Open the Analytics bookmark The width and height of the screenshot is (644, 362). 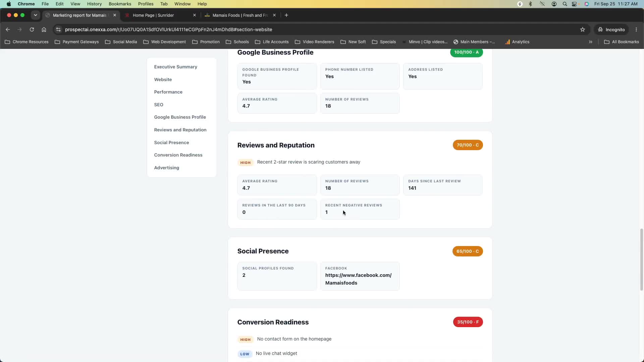(517, 42)
